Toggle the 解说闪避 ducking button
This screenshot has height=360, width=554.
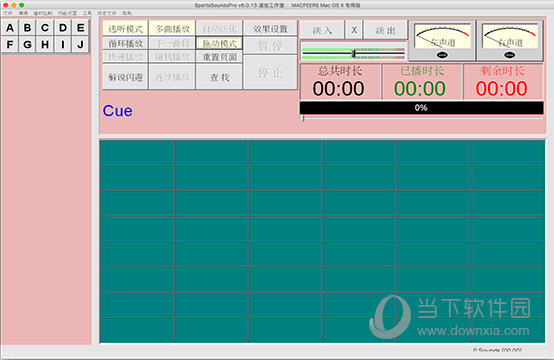(125, 77)
